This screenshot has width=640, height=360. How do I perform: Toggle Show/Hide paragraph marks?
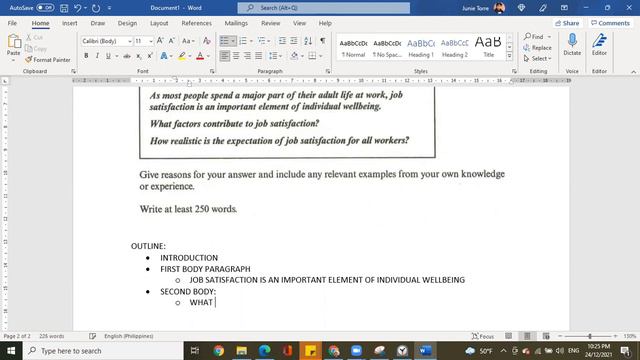point(323,41)
